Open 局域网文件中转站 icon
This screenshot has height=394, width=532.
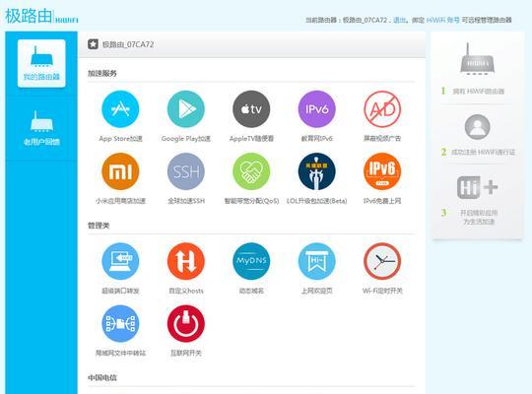click(120, 323)
